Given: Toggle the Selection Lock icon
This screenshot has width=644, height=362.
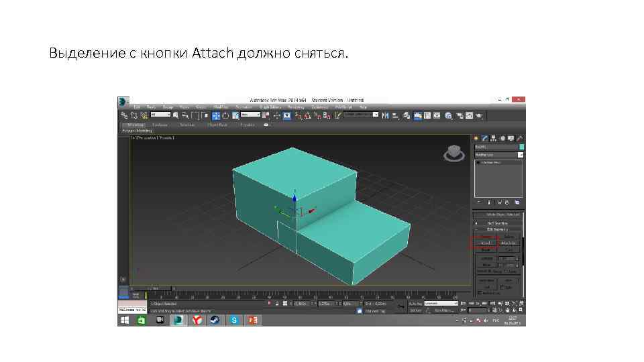Looking at the screenshot, I should tap(277, 304).
